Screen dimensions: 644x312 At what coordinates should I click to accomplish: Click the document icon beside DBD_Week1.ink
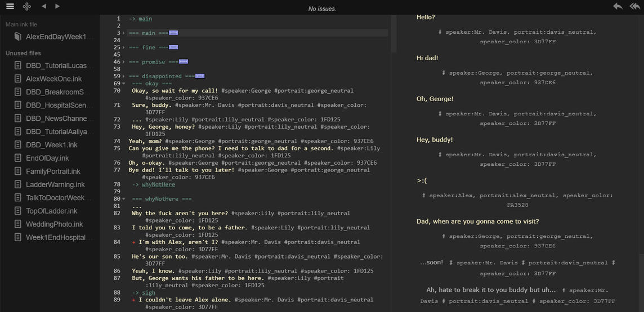[17, 144]
